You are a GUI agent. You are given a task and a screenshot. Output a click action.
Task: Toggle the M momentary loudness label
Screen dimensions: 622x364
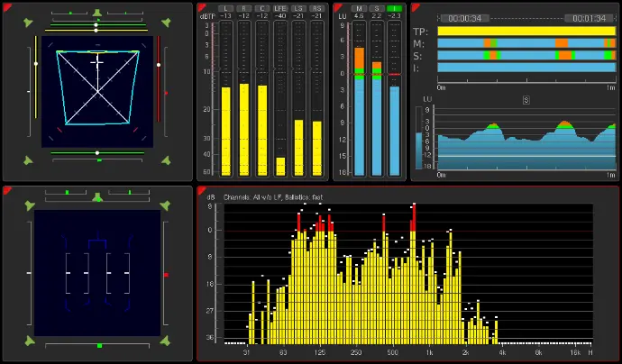click(x=359, y=8)
